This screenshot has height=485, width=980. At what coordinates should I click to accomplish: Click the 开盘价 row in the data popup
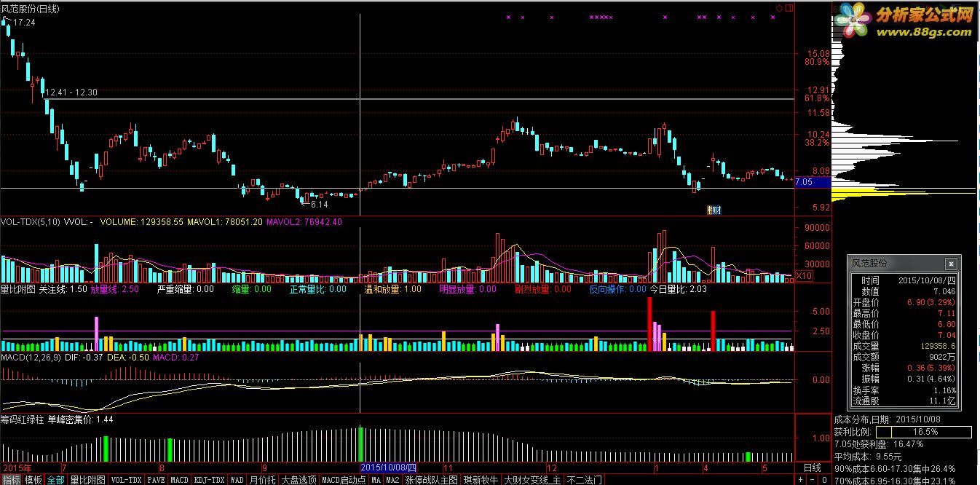pyautogui.click(x=903, y=301)
